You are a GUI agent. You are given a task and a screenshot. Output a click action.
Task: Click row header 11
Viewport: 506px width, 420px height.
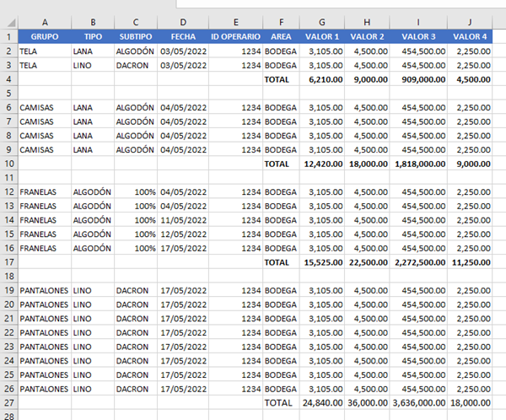point(8,178)
